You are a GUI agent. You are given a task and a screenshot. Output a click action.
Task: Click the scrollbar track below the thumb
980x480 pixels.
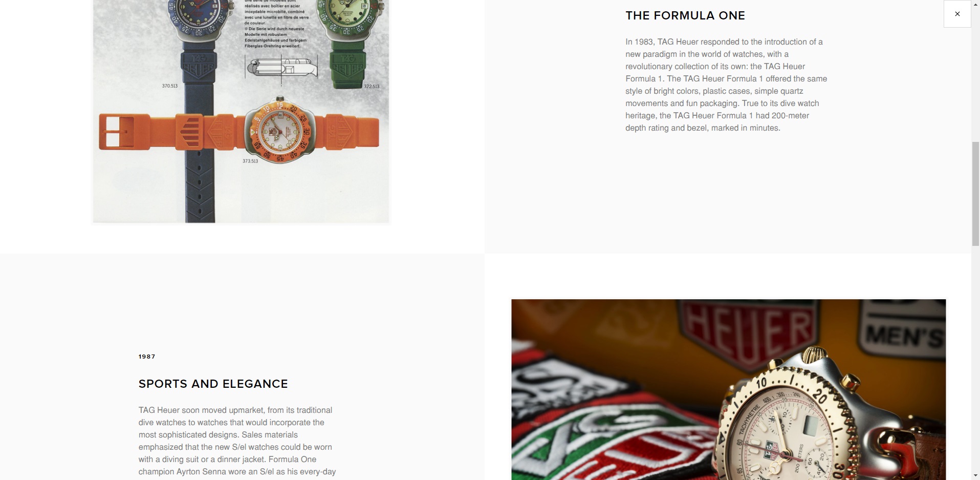click(975, 359)
